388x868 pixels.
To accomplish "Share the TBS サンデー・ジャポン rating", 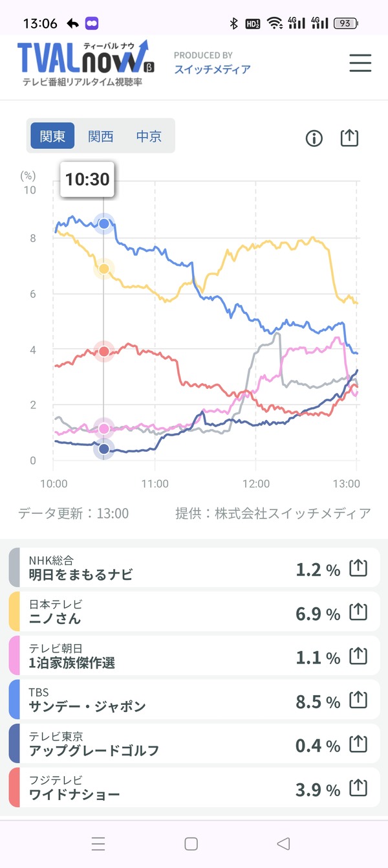I will click(358, 700).
